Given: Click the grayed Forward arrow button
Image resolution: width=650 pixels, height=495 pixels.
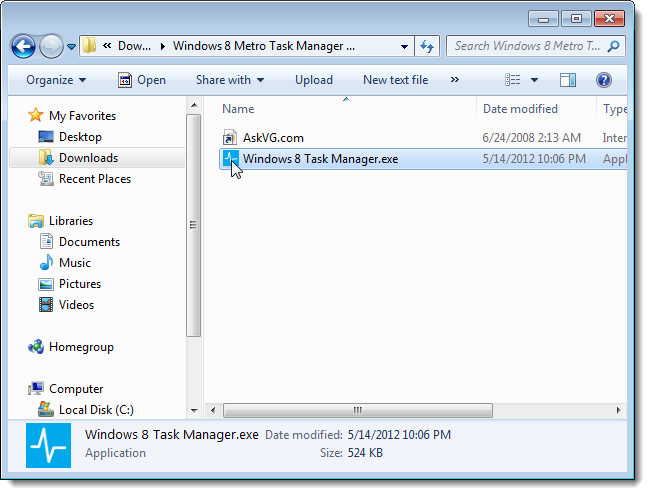Looking at the screenshot, I should pyautogui.click(x=51, y=46).
